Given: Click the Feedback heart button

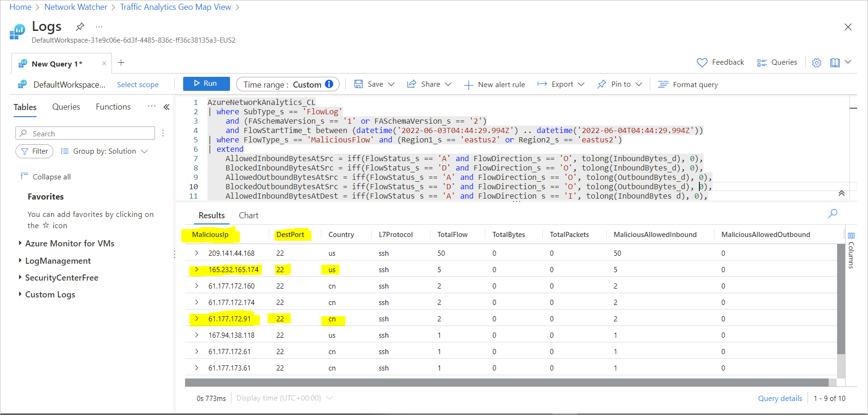Looking at the screenshot, I should pyautogui.click(x=720, y=62).
